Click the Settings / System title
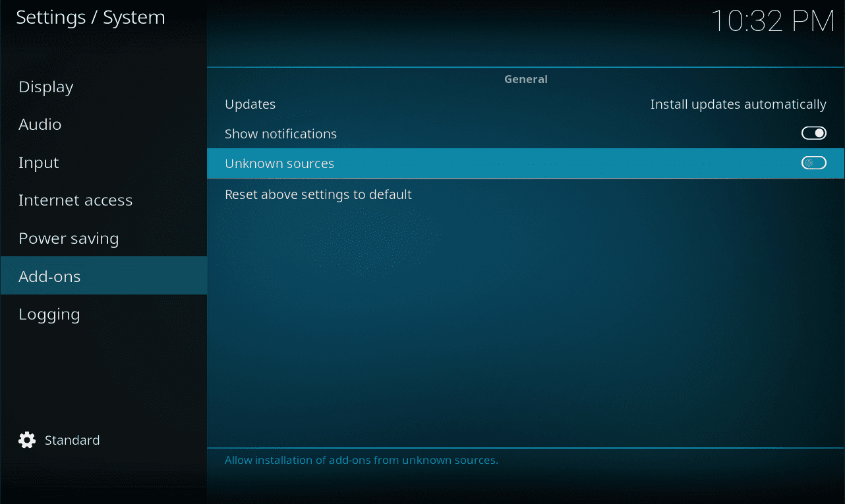The image size is (845, 504). (x=90, y=18)
